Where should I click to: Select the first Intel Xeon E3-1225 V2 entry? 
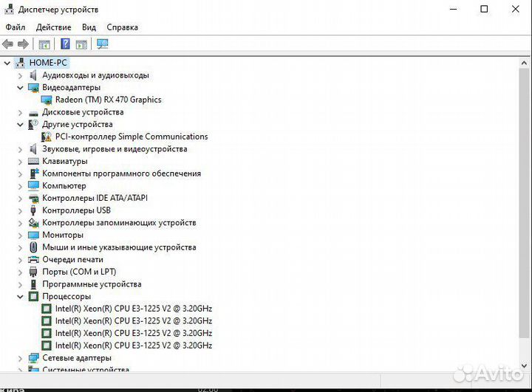coord(133,309)
